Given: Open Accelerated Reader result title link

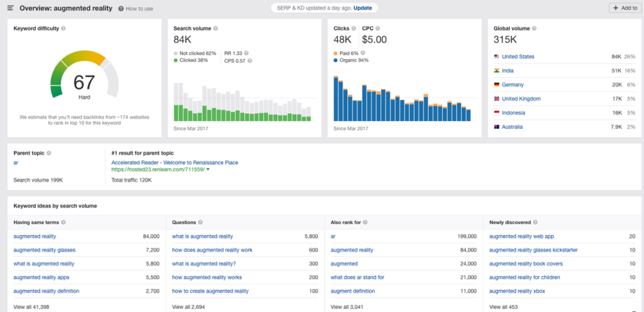Looking at the screenshot, I should (x=175, y=162).
